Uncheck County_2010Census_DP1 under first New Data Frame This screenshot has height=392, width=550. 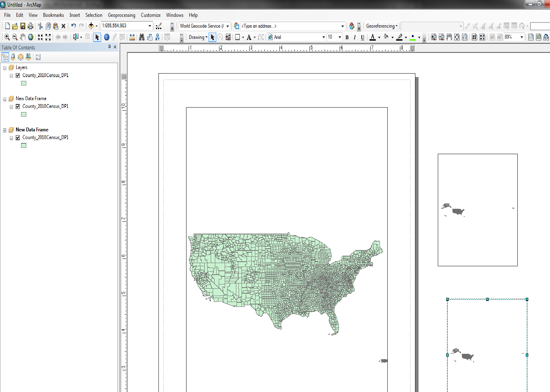[18, 106]
